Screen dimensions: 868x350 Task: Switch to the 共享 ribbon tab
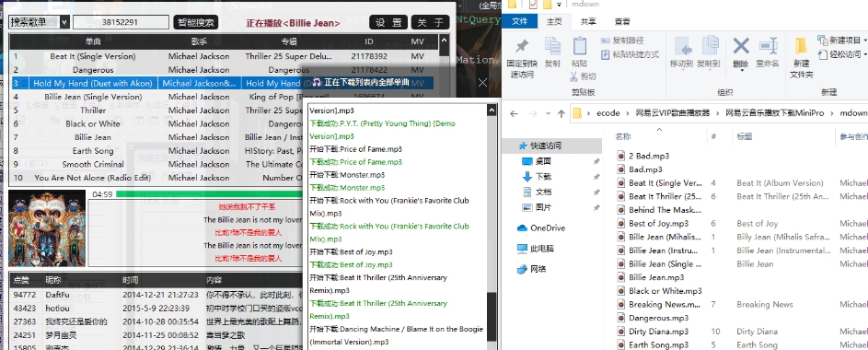588,21
